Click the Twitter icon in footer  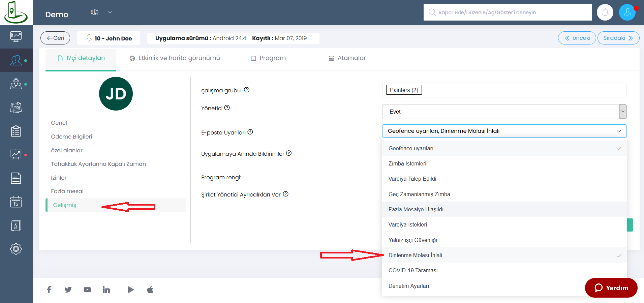[x=68, y=290]
